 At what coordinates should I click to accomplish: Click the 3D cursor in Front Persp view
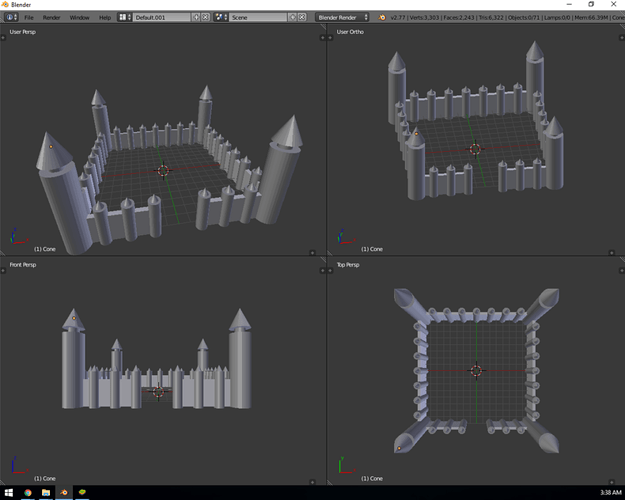158,392
